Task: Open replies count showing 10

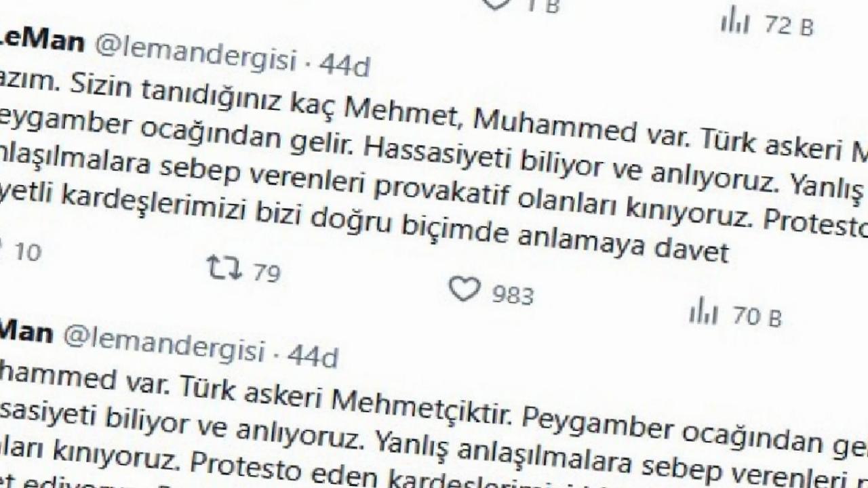Action: point(28,253)
